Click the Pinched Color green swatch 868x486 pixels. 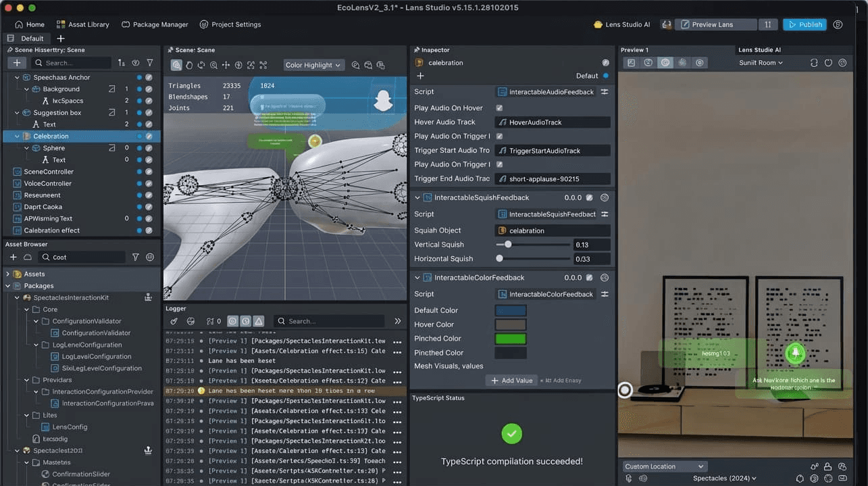[x=511, y=339]
